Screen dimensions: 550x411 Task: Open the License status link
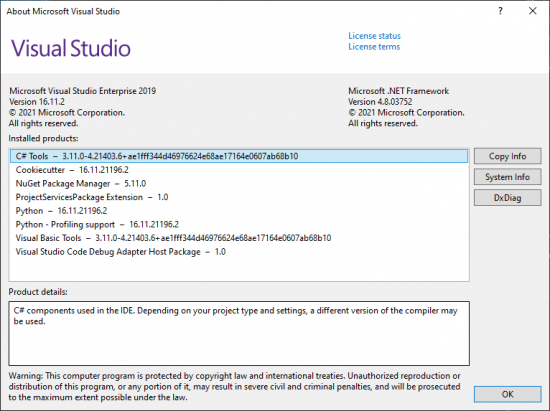374,36
